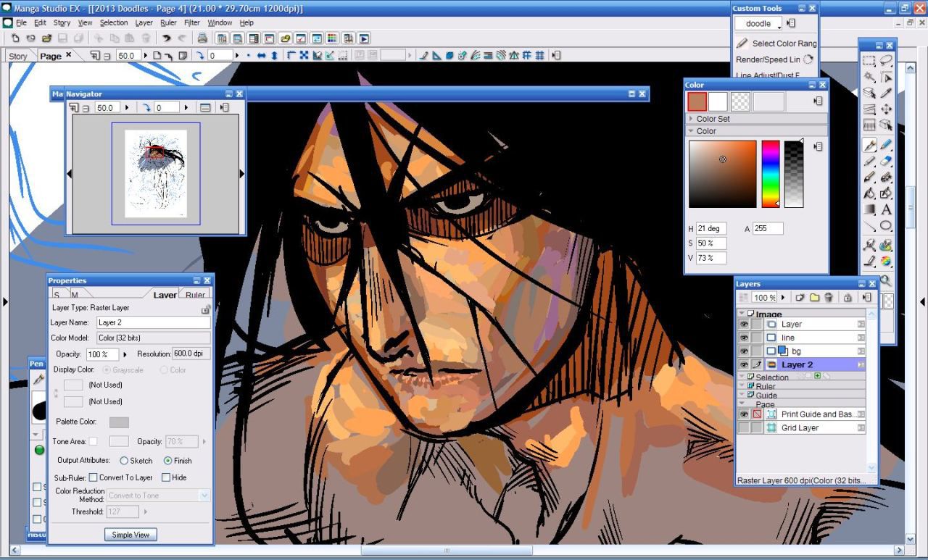Click the Undo arrow in toolbar

tap(166, 38)
